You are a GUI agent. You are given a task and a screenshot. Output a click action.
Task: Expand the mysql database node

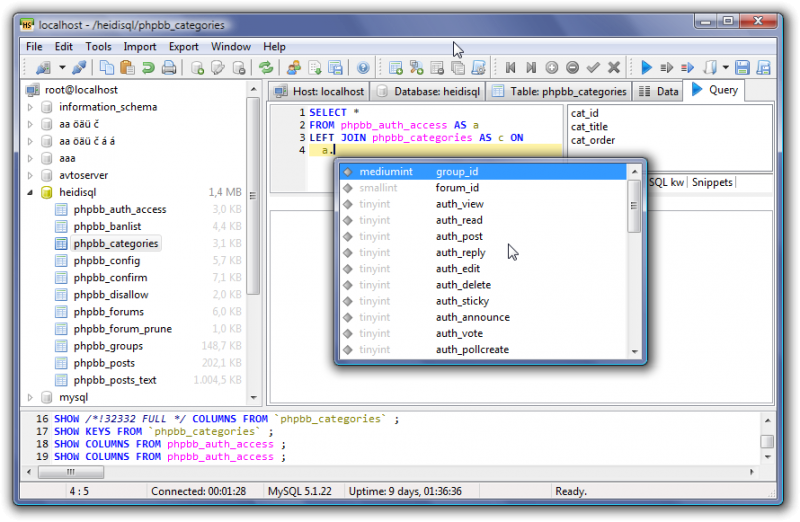30,397
